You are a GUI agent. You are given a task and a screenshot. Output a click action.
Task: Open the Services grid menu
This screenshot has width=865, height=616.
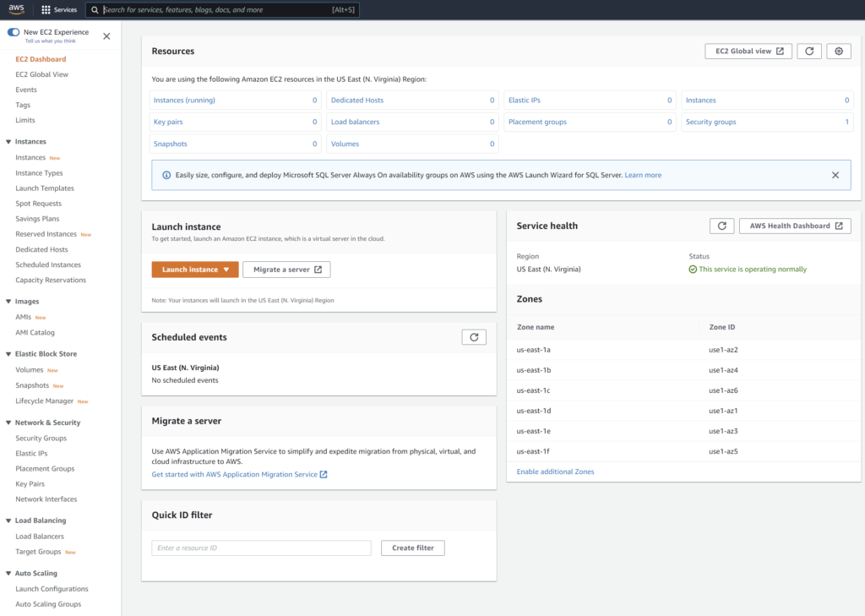(x=59, y=9)
